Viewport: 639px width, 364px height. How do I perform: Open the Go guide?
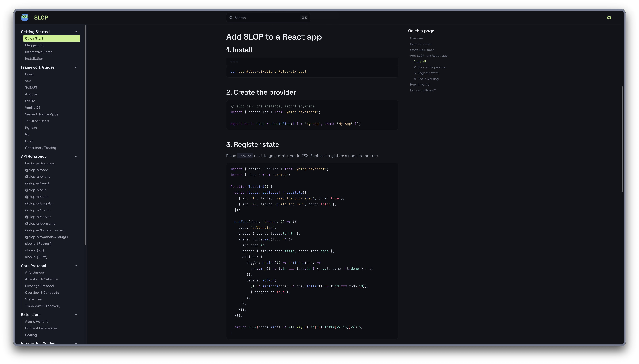27,135
